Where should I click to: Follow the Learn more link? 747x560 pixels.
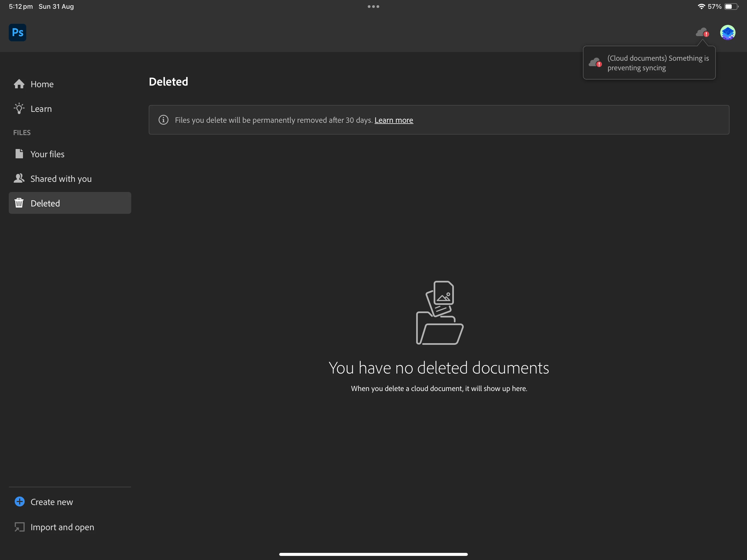(x=393, y=120)
